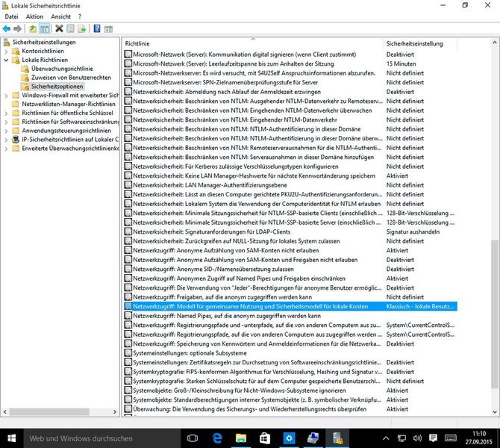Sort by Richtlinie column header

click(253, 44)
